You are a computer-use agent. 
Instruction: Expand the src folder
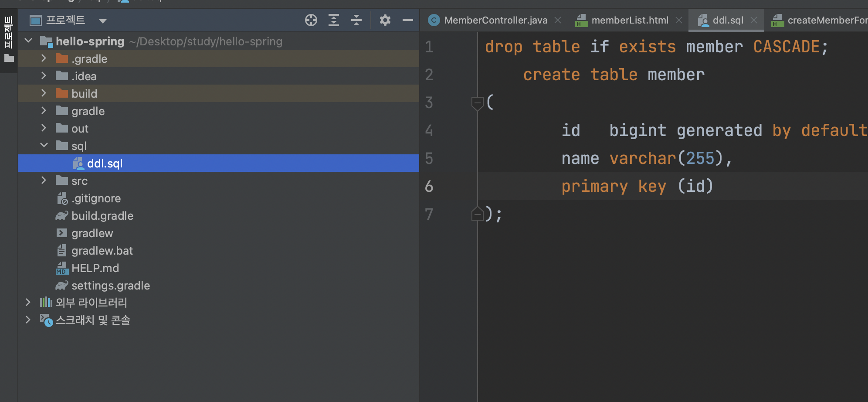(x=44, y=181)
